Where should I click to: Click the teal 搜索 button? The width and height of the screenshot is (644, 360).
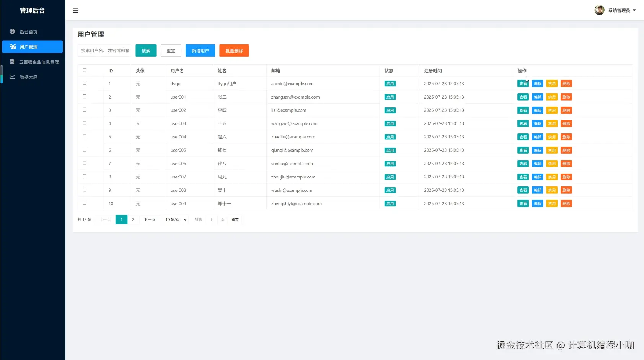click(146, 50)
